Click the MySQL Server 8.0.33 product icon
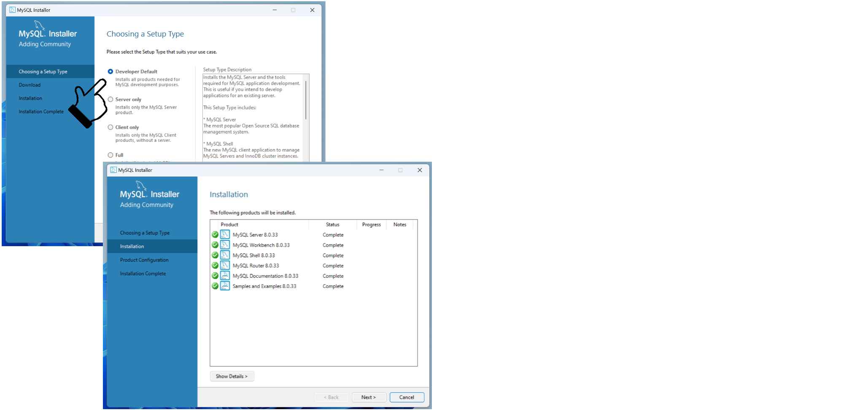This screenshot has width=868, height=410. pos(225,234)
